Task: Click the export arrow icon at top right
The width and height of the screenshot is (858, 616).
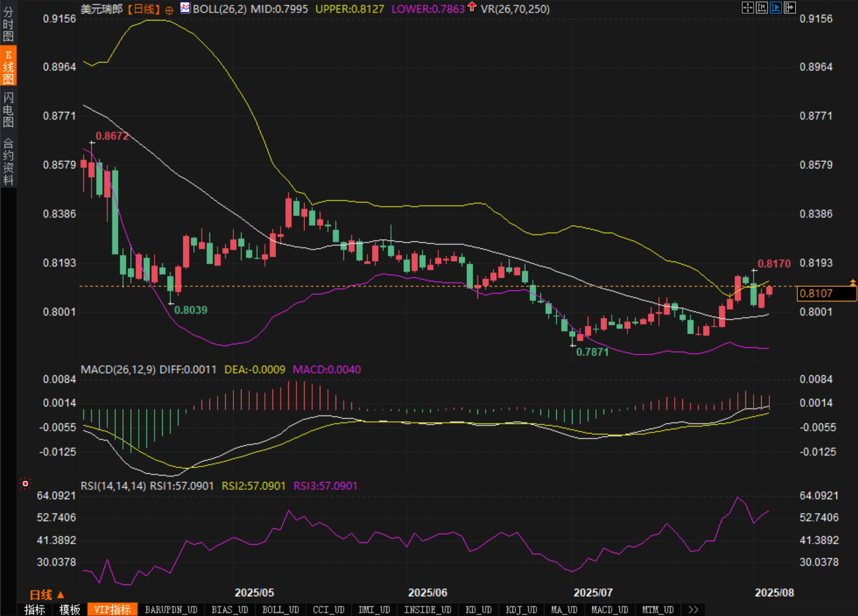Action: (x=790, y=8)
